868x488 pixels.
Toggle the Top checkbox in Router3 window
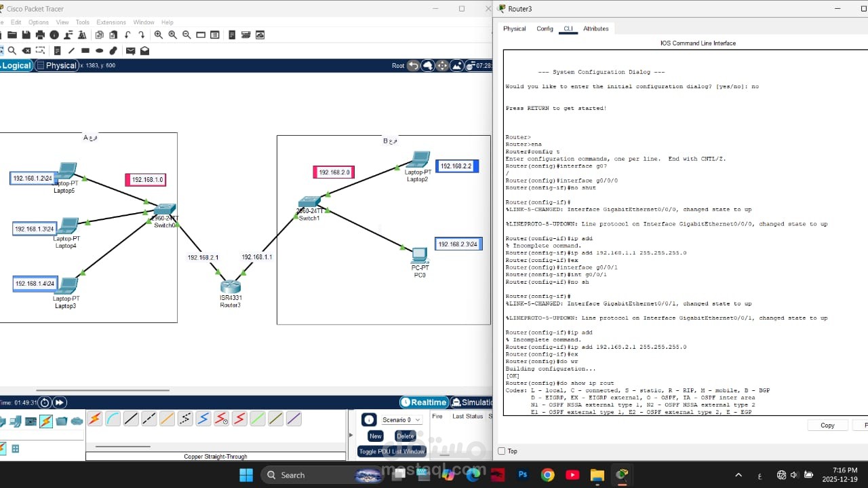pyautogui.click(x=502, y=451)
